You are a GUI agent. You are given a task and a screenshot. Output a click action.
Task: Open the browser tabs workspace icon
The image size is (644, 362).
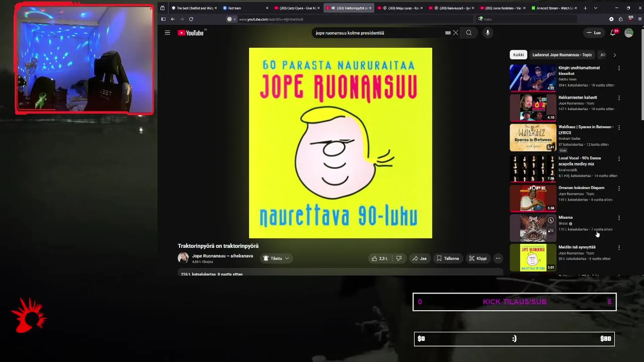coord(162,8)
